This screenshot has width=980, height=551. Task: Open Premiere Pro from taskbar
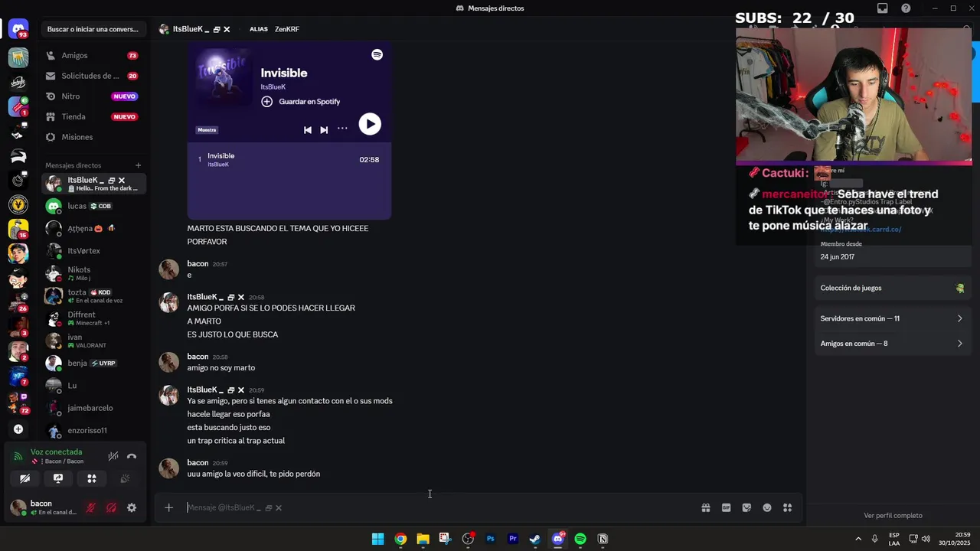[x=513, y=539]
